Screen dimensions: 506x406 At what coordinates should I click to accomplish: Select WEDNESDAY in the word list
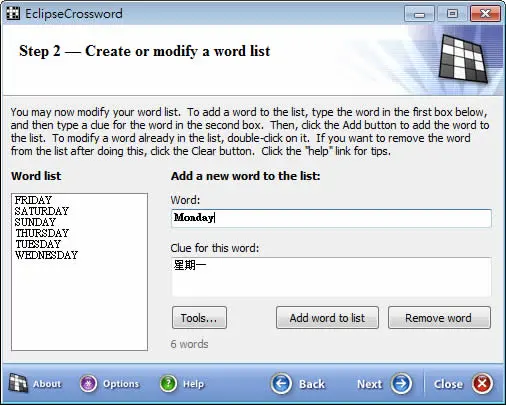point(46,255)
